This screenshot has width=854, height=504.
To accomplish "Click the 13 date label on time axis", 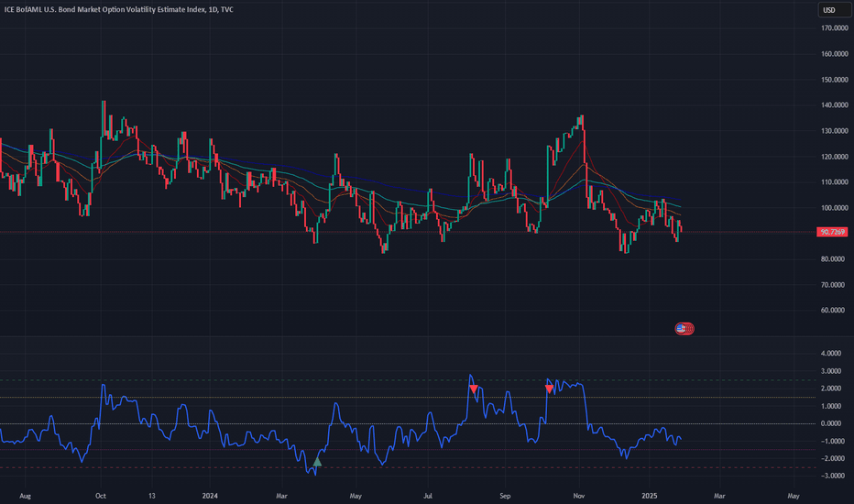I will click(152, 496).
